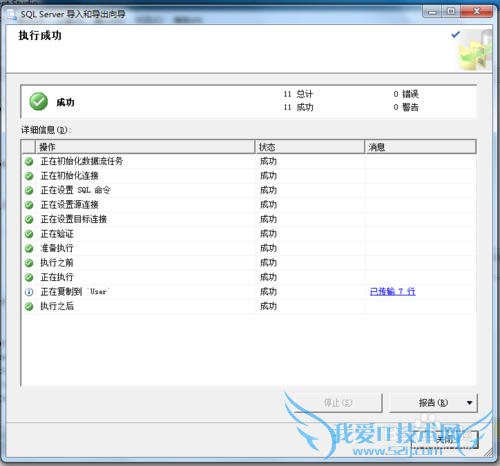Click the 0 警告 summary text
The height and width of the screenshot is (466, 500).
coord(406,107)
